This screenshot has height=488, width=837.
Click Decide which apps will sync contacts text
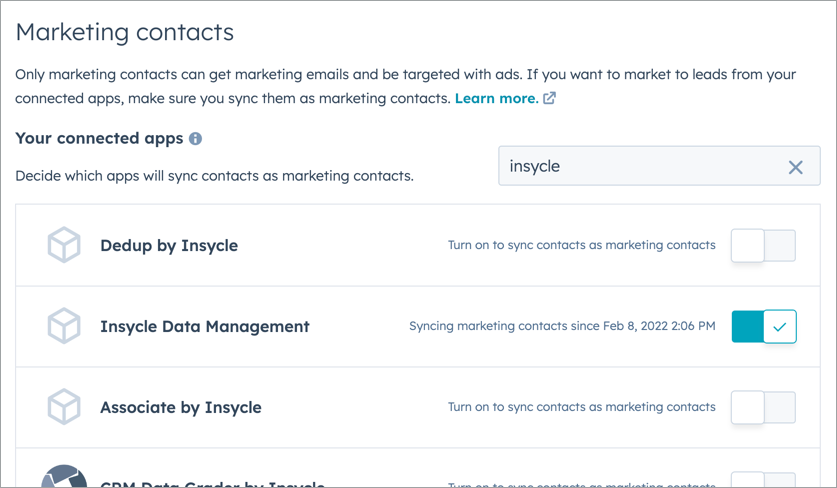(x=215, y=176)
